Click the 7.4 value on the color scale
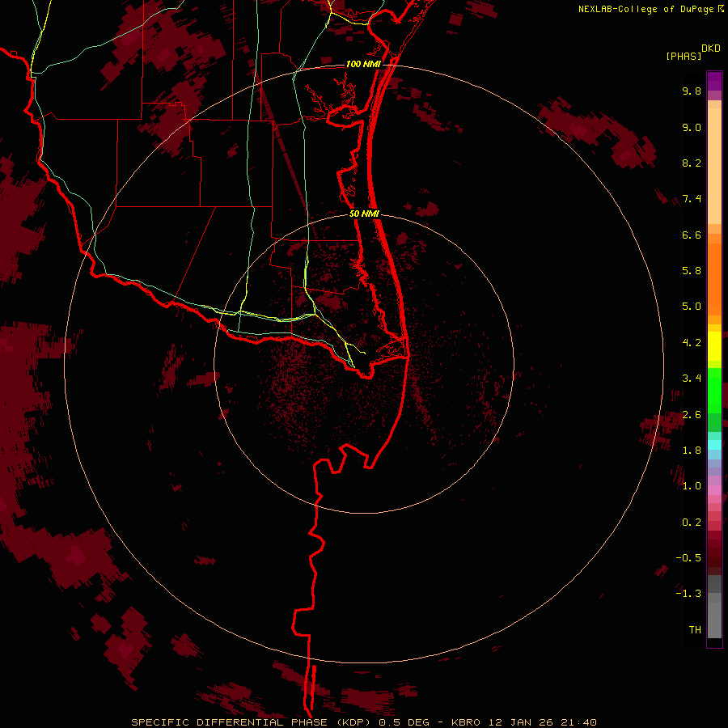Image resolution: width=728 pixels, height=728 pixels. (x=692, y=199)
